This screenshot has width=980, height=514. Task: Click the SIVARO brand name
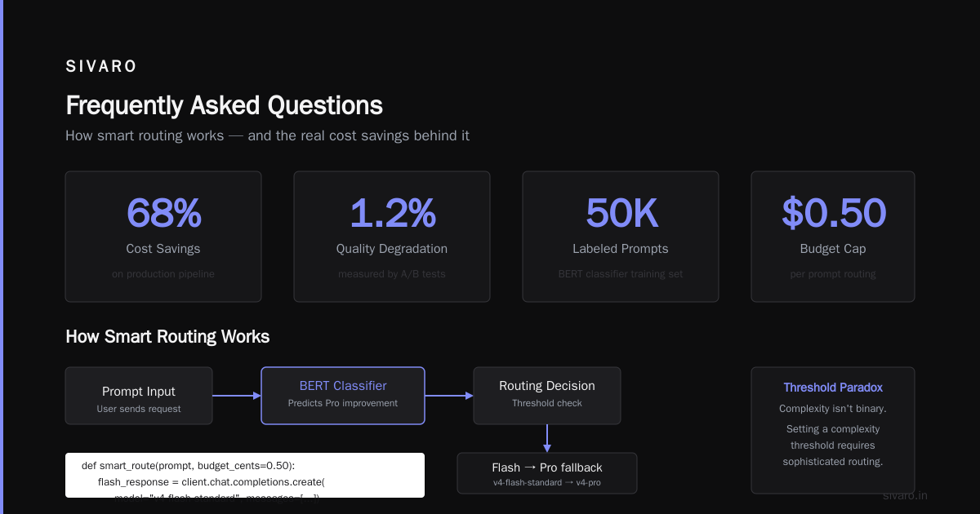[x=101, y=67]
